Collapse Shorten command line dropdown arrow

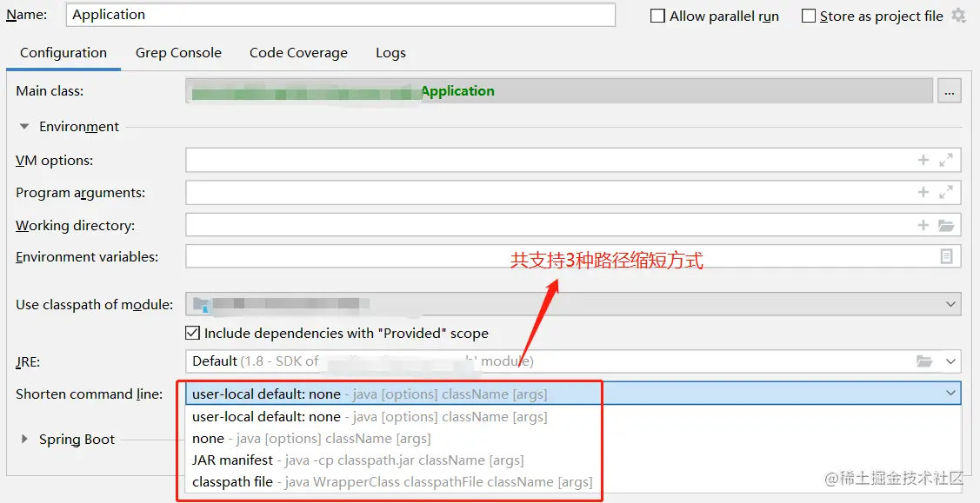[x=950, y=394]
